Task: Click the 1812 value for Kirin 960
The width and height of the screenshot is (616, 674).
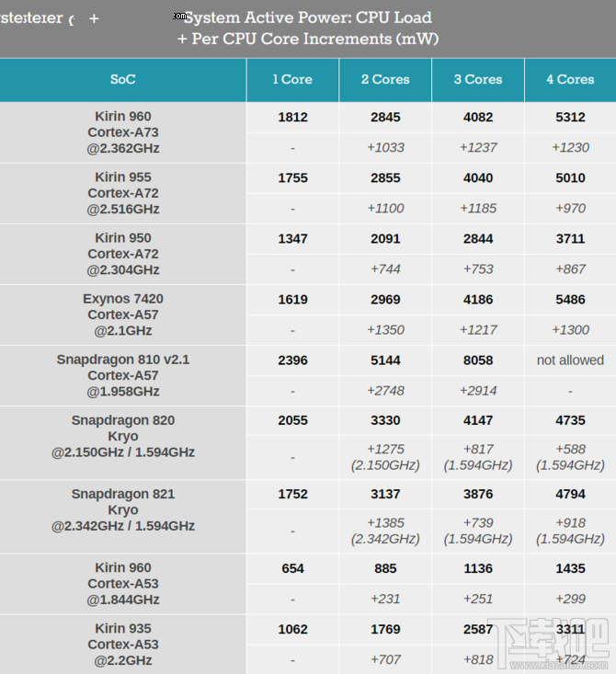Action: pos(292,117)
